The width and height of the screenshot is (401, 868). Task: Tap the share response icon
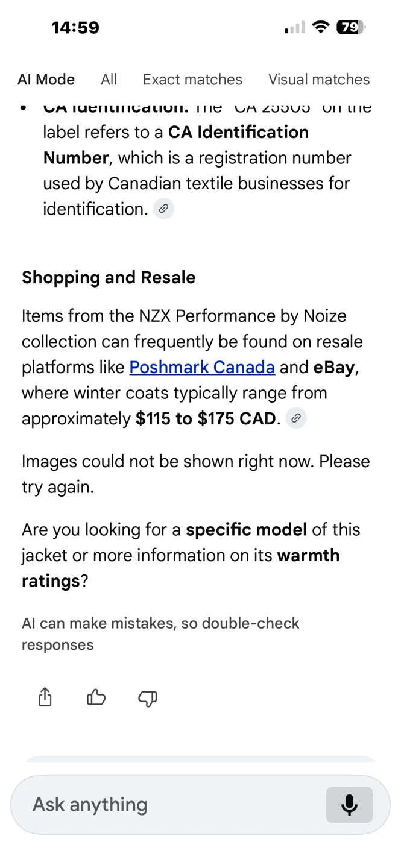pos(45,697)
